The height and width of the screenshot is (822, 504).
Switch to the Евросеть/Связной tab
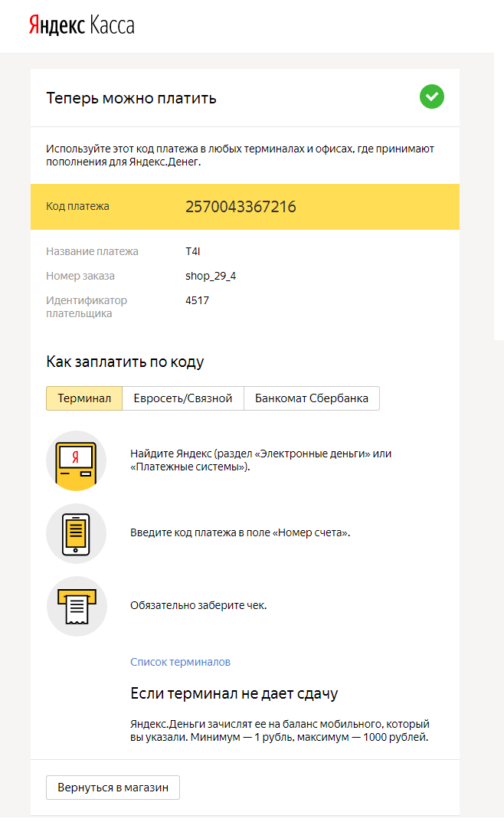[x=183, y=398]
